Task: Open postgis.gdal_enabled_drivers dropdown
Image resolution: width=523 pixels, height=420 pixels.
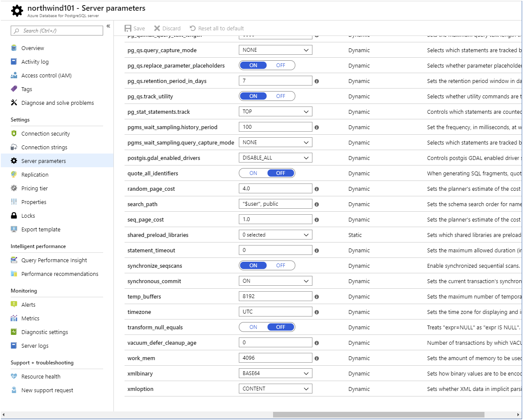Action: (x=276, y=158)
